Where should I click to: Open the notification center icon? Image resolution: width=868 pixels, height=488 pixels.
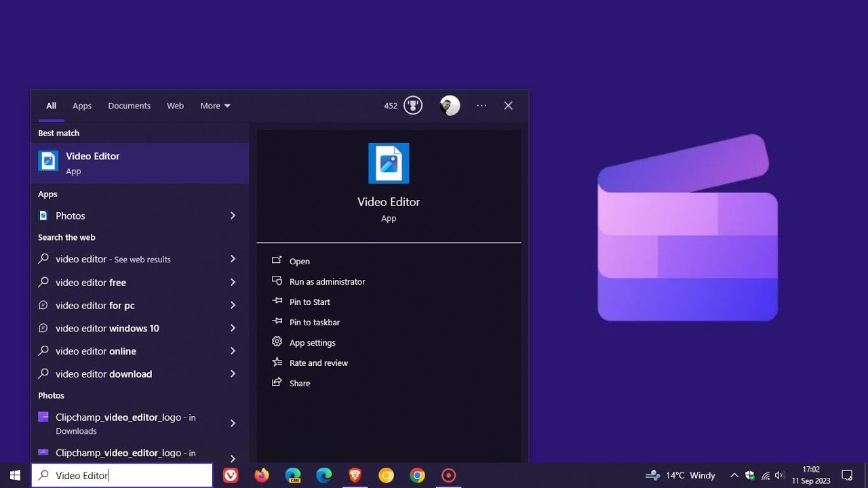click(847, 475)
